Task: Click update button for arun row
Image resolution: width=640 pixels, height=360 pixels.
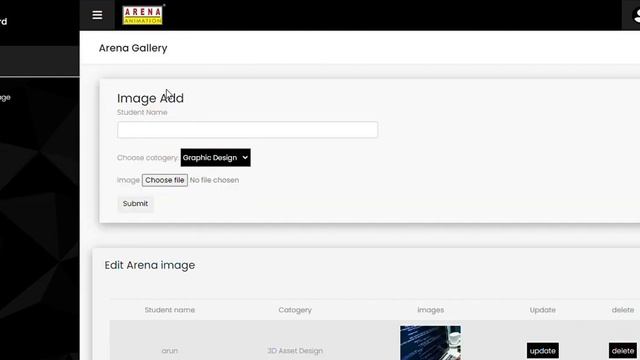Action: pyautogui.click(x=542, y=351)
